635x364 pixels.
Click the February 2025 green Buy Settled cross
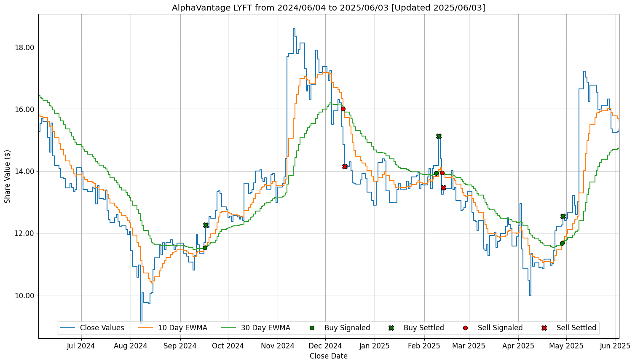tap(439, 136)
